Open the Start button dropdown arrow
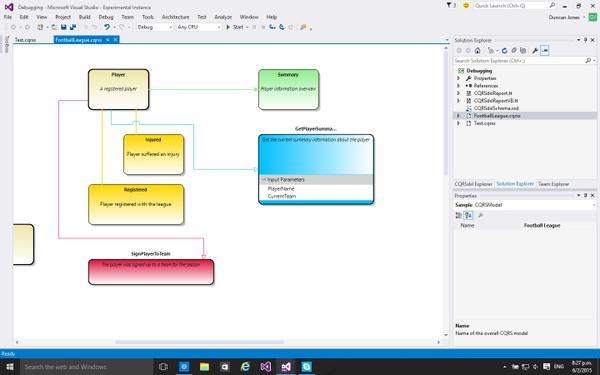This screenshot has width=600, height=375. (x=247, y=27)
